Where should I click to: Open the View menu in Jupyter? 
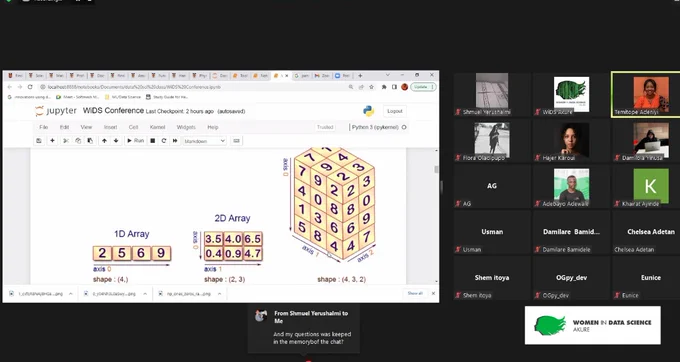[86, 127]
